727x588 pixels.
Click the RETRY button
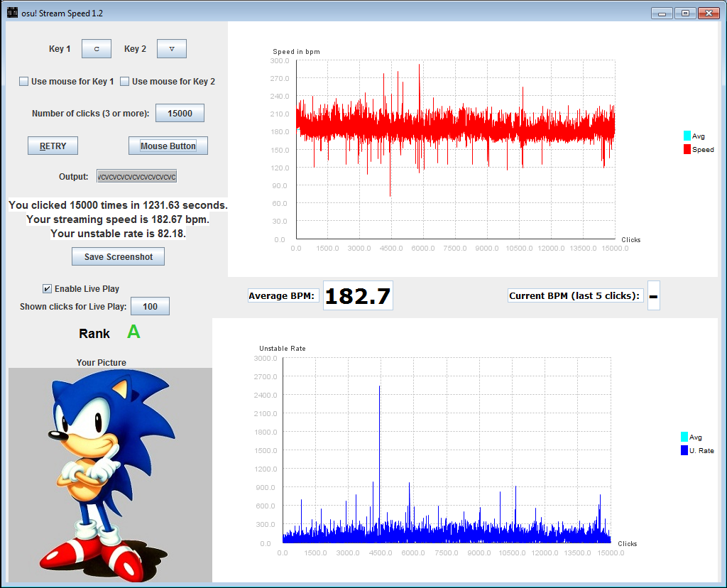53,146
